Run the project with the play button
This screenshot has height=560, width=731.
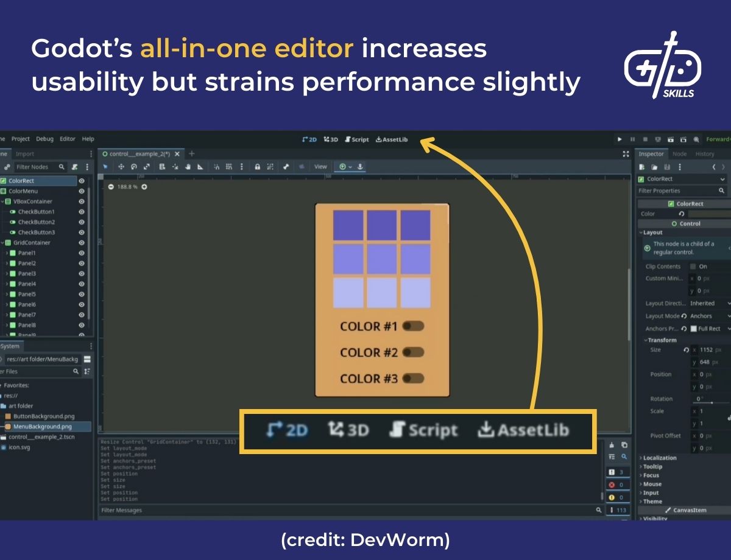pos(620,139)
